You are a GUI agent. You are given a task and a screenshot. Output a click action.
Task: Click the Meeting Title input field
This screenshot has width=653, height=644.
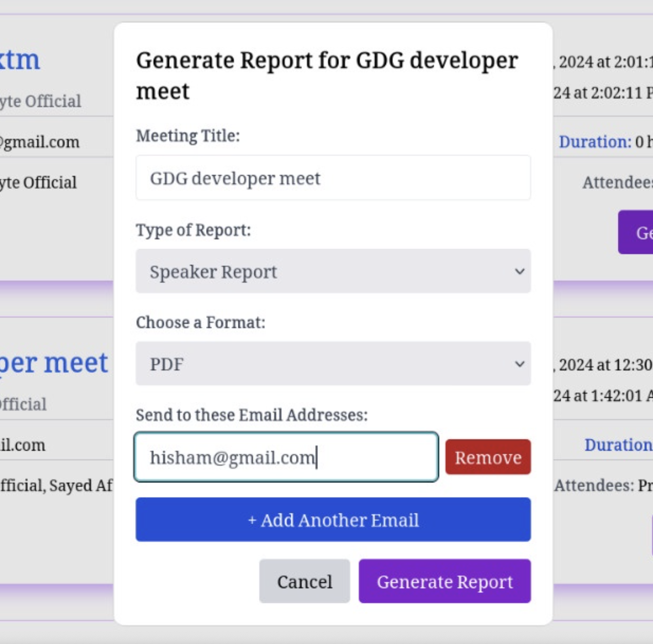click(333, 178)
